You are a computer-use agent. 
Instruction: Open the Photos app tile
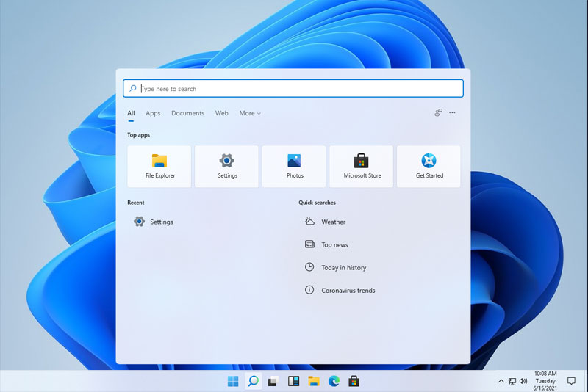[295, 166]
